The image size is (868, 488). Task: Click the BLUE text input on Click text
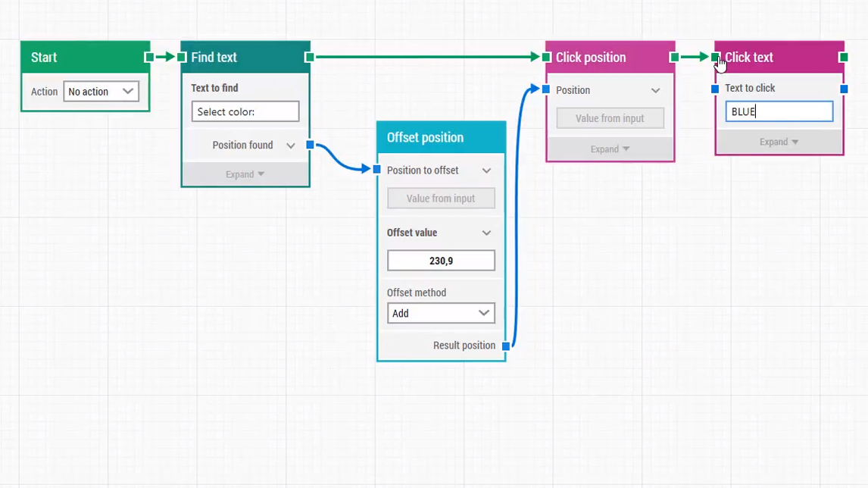tap(779, 111)
